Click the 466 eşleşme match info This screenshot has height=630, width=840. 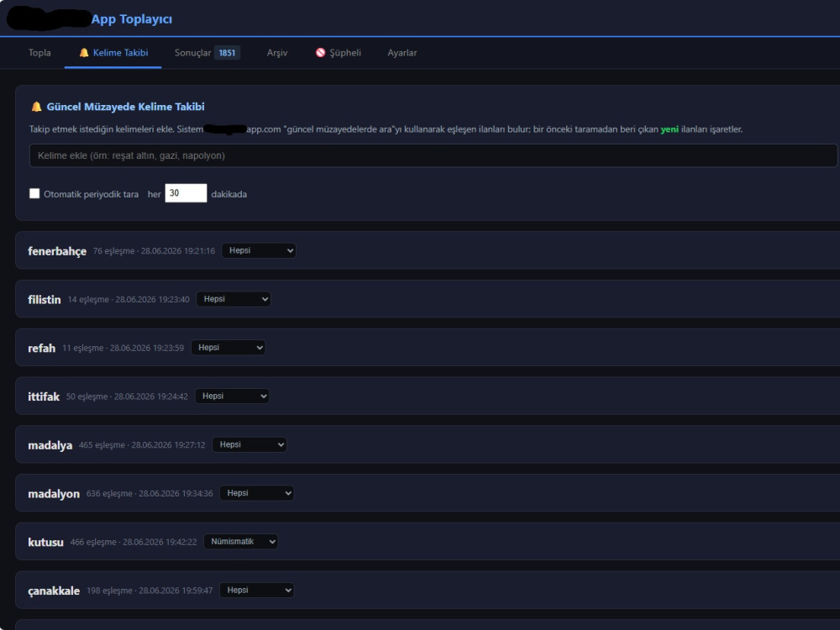[x=134, y=542]
